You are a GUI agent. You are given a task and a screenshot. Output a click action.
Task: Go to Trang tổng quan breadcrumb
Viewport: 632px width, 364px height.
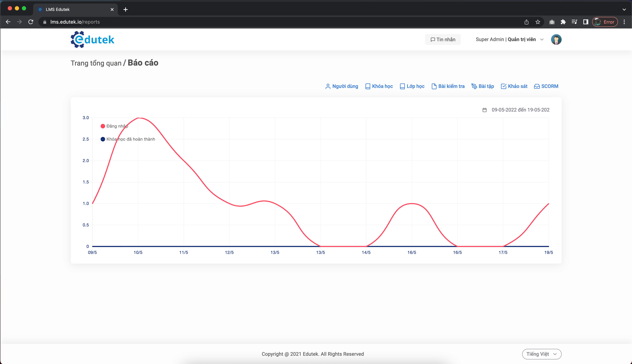(96, 63)
